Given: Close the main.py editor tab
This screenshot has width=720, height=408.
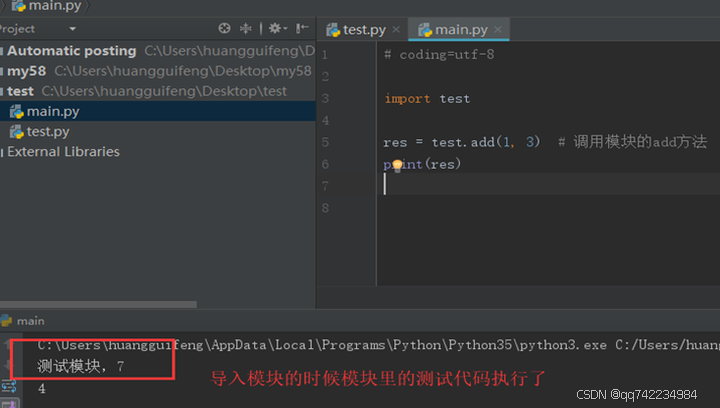Looking at the screenshot, I should [x=499, y=30].
